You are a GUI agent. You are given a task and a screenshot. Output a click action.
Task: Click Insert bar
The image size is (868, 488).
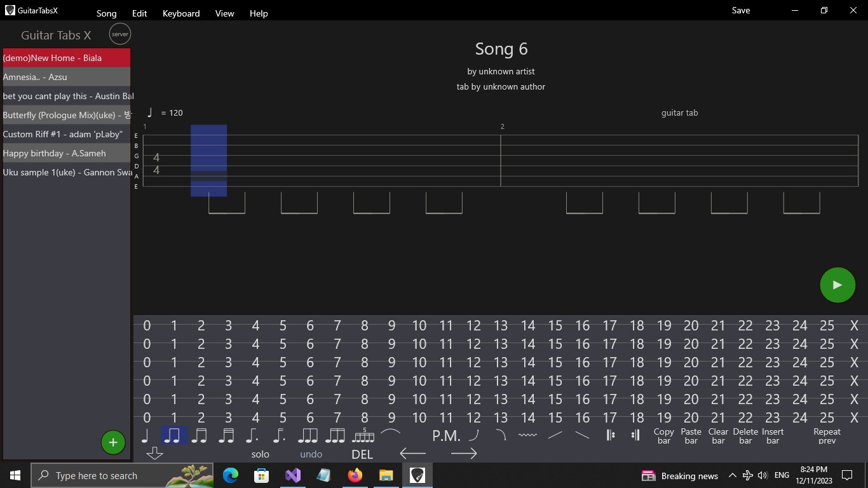[x=772, y=435]
